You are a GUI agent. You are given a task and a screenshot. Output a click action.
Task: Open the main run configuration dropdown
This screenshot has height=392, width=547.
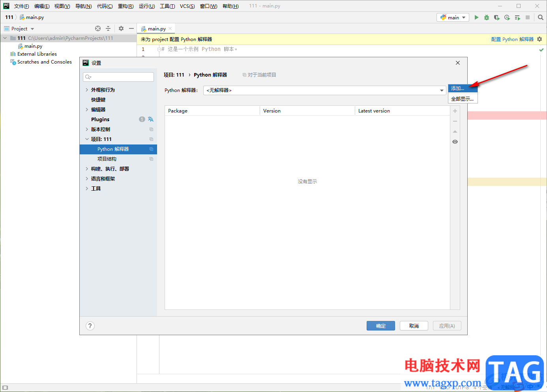(x=453, y=17)
